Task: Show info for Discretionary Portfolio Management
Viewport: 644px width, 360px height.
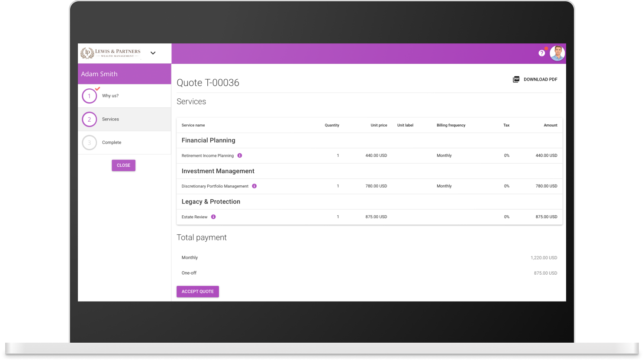Action: (x=254, y=186)
